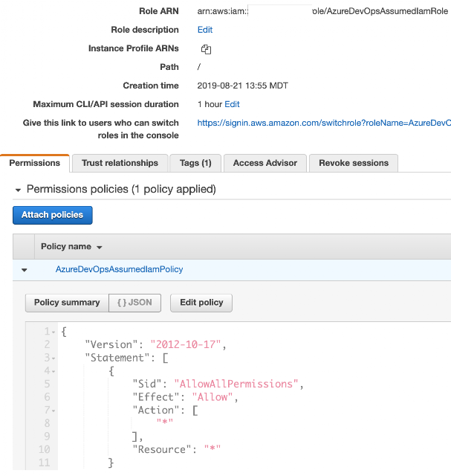This screenshot has height=476, width=451.
Task: Click the "2012-10-17" version value
Action: click(x=185, y=344)
